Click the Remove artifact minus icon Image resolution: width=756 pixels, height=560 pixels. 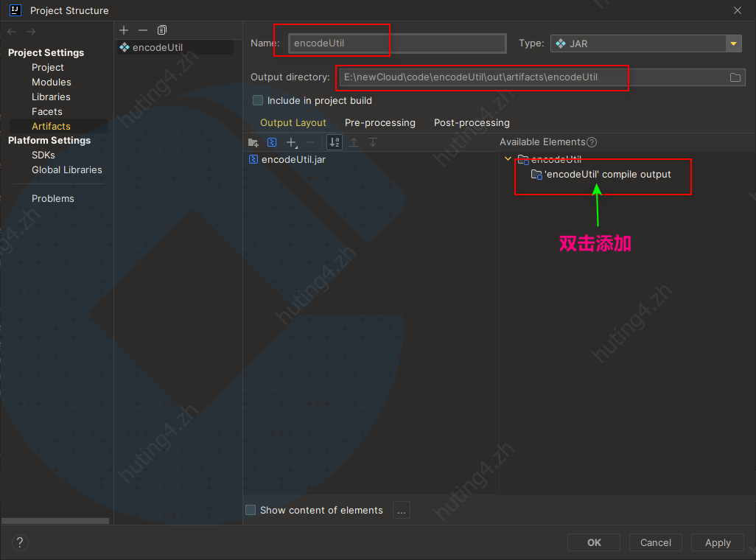point(143,30)
